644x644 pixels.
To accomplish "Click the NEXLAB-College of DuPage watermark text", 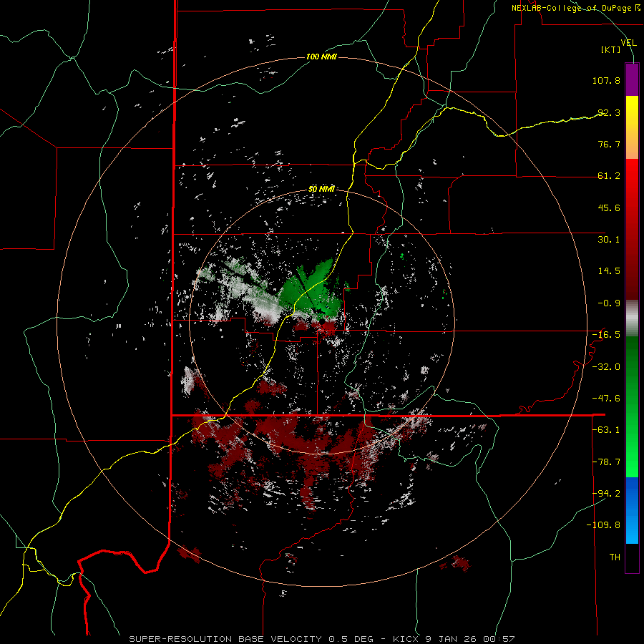I will (x=575, y=8).
